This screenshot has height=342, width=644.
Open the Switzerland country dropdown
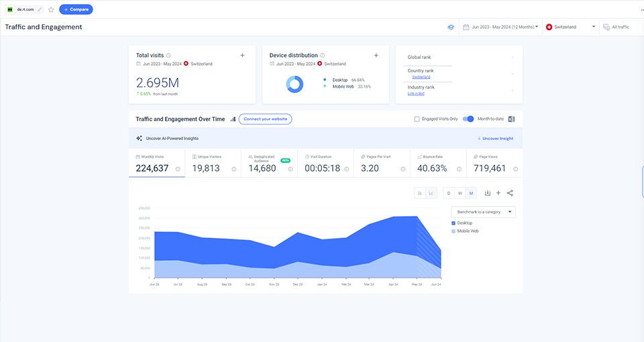click(571, 27)
